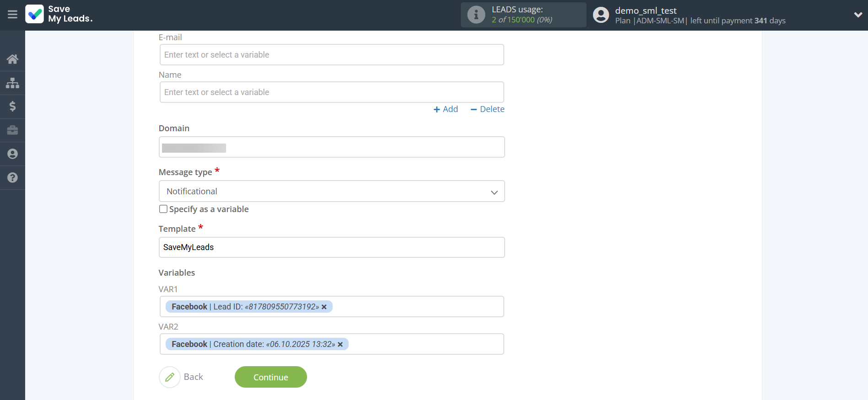Open billing via the sidebar dollar icon
This screenshot has height=400, width=868.
[x=12, y=107]
